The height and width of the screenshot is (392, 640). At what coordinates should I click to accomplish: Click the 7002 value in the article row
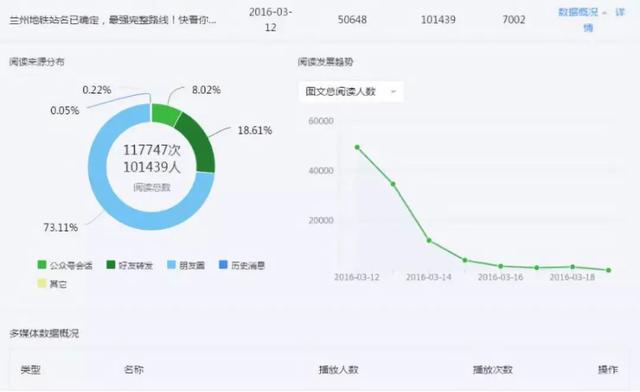(513, 20)
